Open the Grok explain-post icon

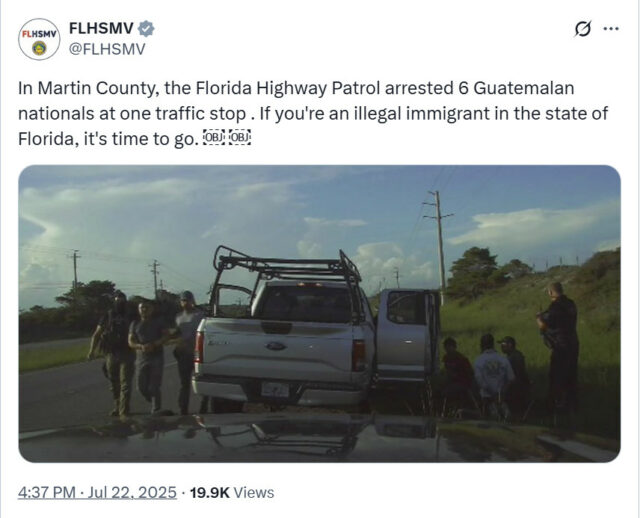tap(582, 29)
